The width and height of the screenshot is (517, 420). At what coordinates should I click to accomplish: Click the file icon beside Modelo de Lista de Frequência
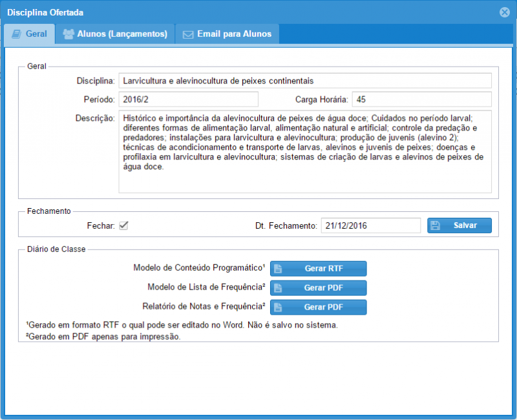pos(277,288)
